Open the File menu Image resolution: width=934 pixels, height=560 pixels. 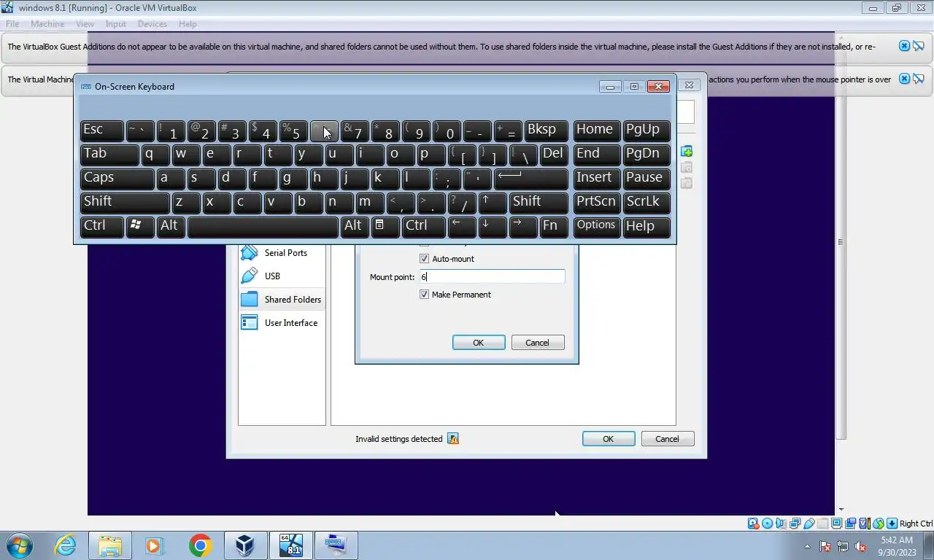(12, 24)
